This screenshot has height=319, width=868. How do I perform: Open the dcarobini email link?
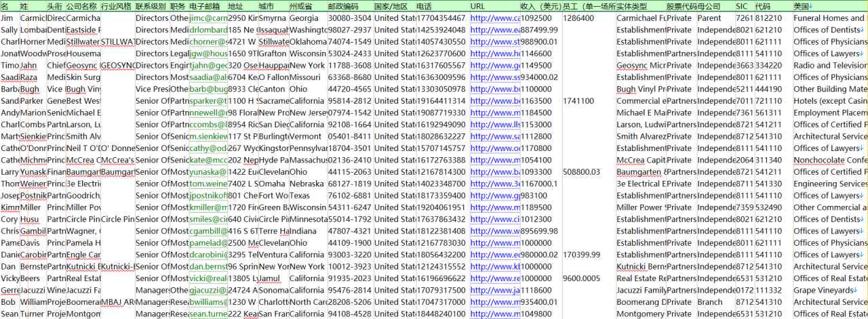pos(208,255)
